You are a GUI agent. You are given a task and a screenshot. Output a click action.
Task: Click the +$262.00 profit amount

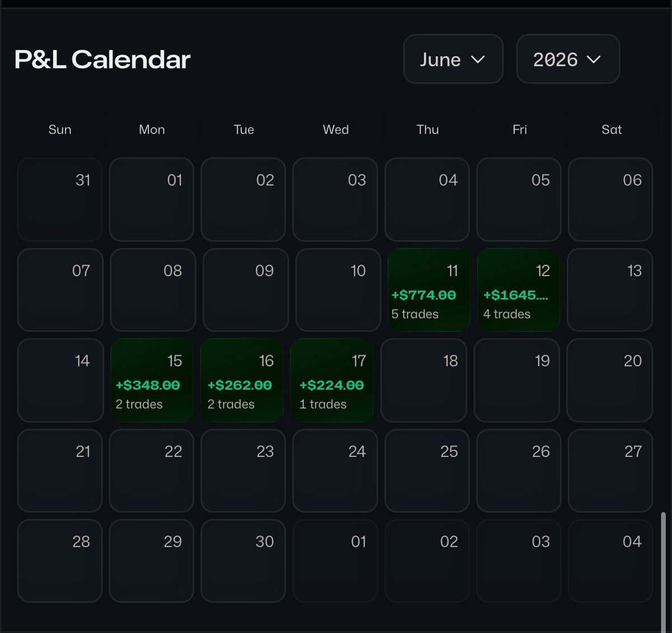click(240, 385)
